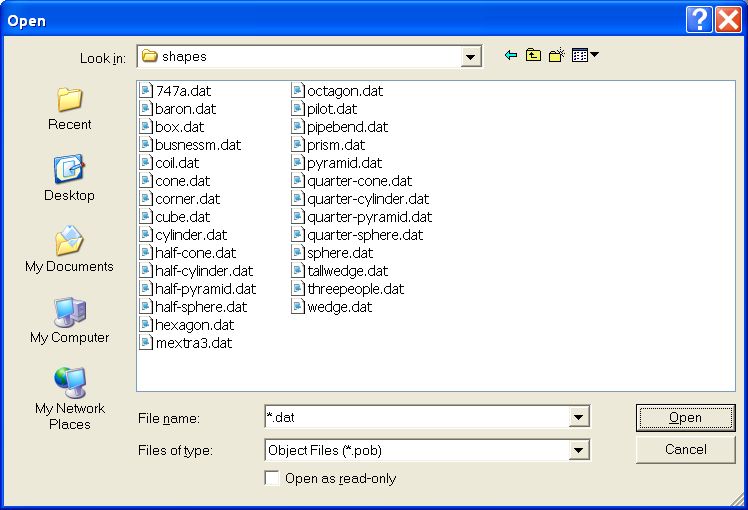This screenshot has width=748, height=510.
Task: Select the 747a.dat file
Action: [183, 91]
